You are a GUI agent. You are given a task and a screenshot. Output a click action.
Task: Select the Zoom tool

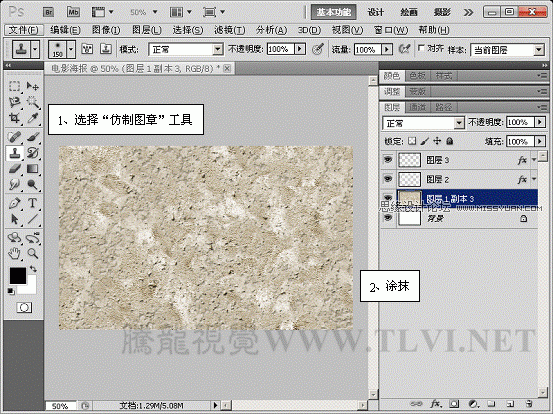32,253
